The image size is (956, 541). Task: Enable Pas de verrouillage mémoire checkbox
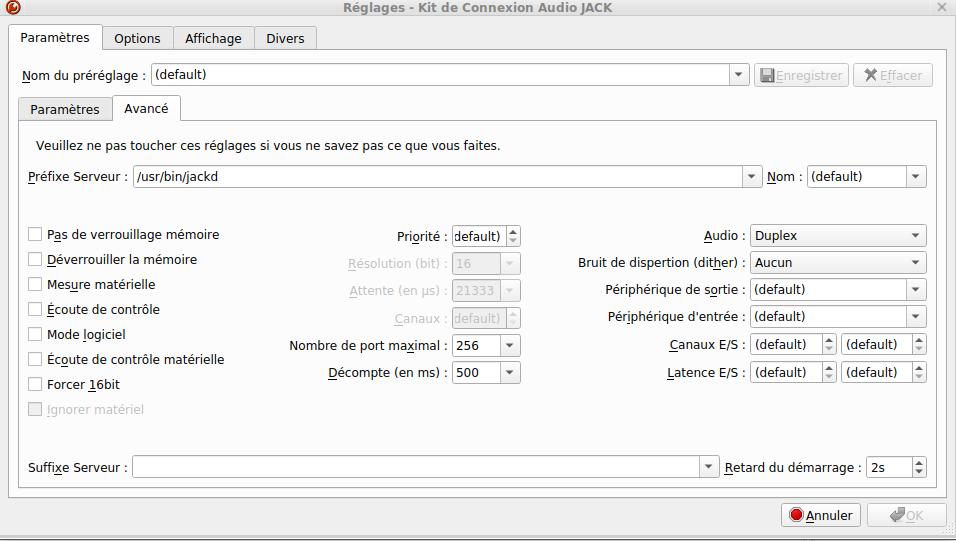click(35, 235)
